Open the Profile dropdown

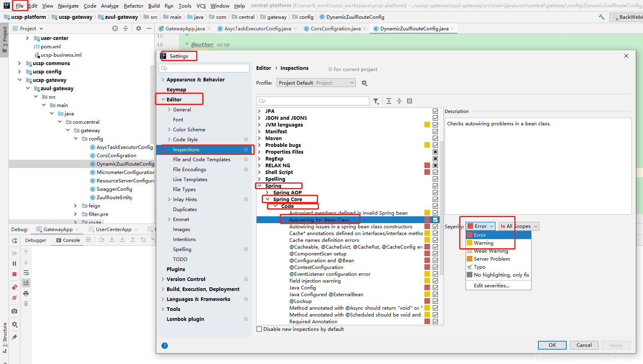(x=316, y=83)
